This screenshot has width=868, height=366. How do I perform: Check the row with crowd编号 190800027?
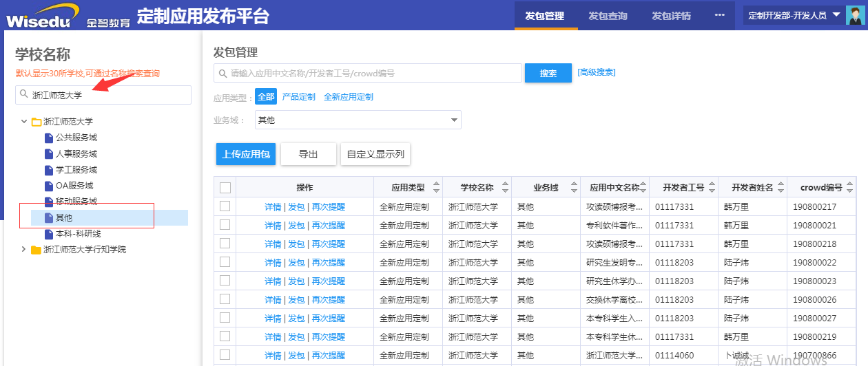pos(225,318)
